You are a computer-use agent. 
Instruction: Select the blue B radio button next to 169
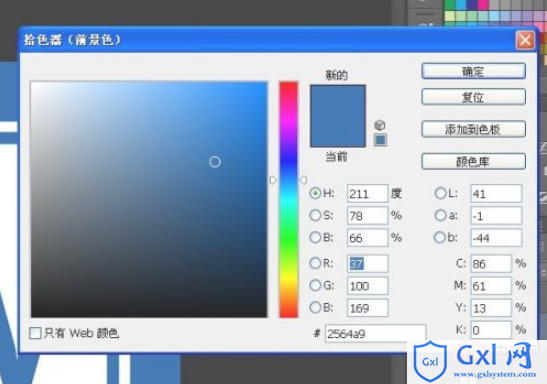315,308
